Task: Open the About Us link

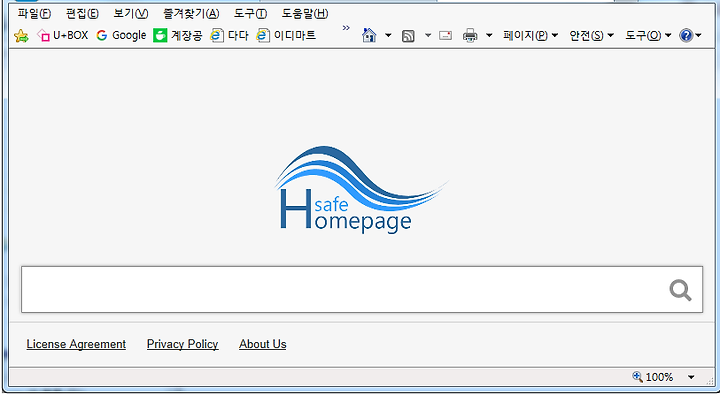Action: tap(263, 344)
